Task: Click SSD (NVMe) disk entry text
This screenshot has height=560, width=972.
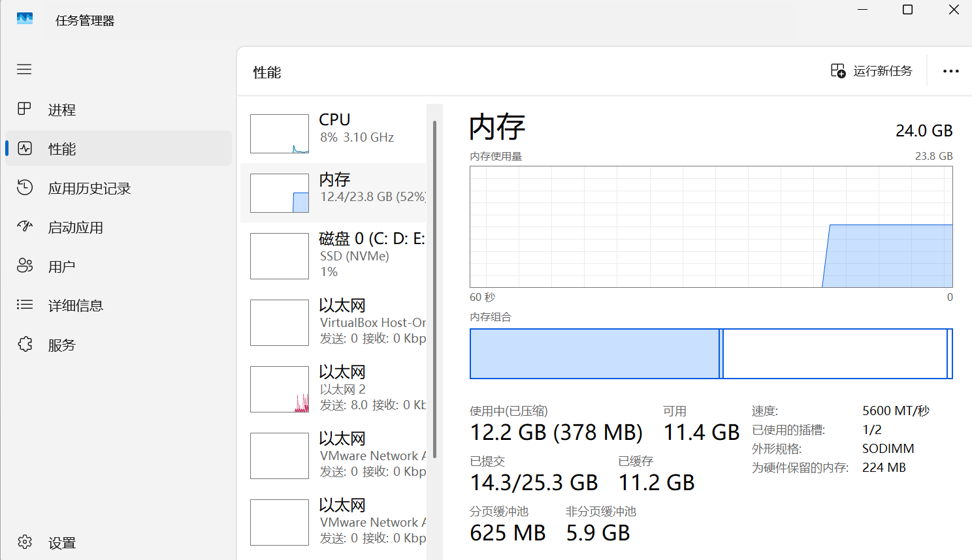Action: click(x=355, y=256)
